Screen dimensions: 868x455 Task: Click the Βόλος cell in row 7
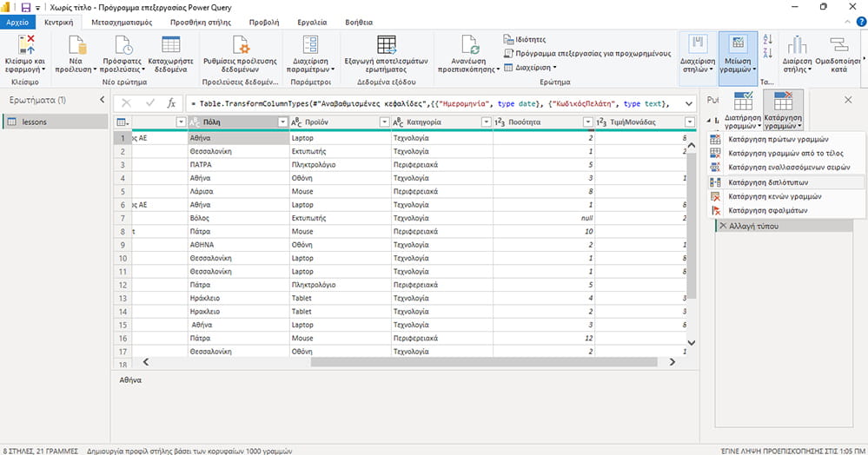coord(239,218)
